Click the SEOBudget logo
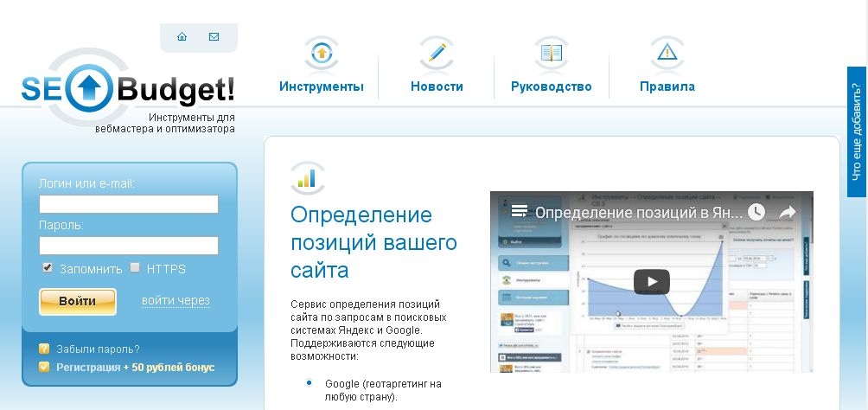Image resolution: width=868 pixels, height=410 pixels. [127, 88]
